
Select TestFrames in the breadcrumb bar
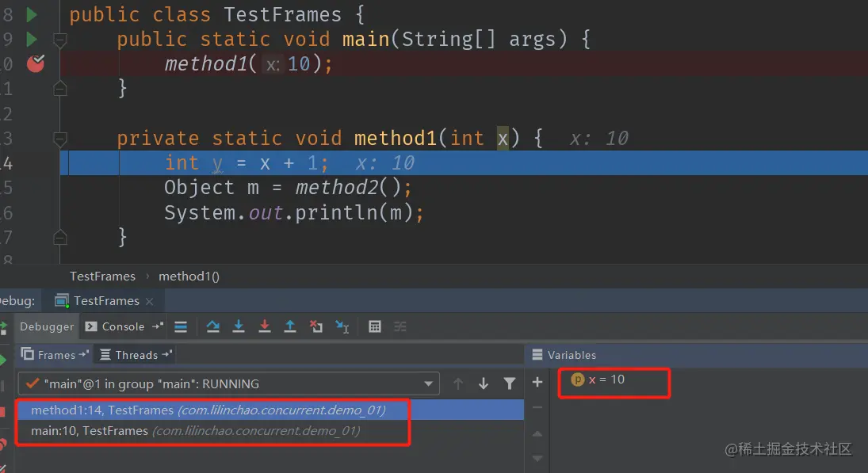coord(102,276)
